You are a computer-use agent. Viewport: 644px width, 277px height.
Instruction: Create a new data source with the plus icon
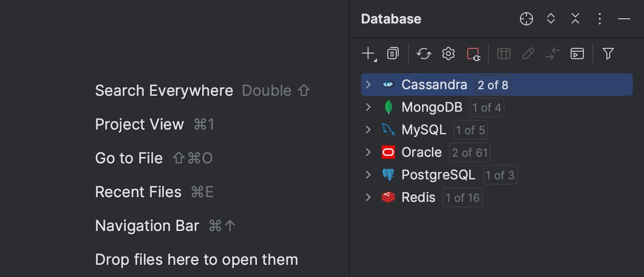click(x=368, y=53)
